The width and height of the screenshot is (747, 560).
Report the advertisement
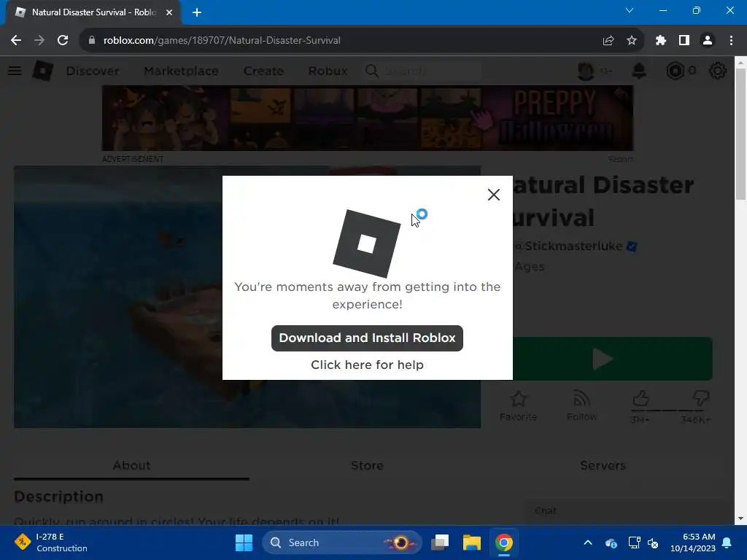[620, 159]
